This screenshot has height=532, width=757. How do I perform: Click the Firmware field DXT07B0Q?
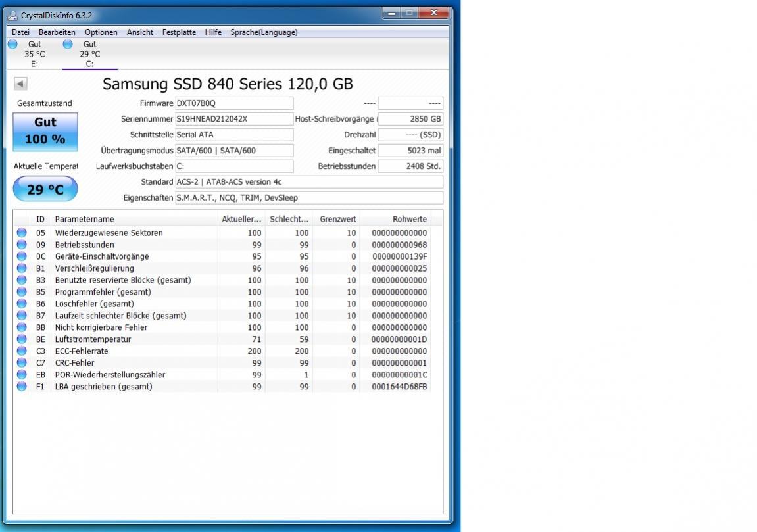tap(234, 103)
